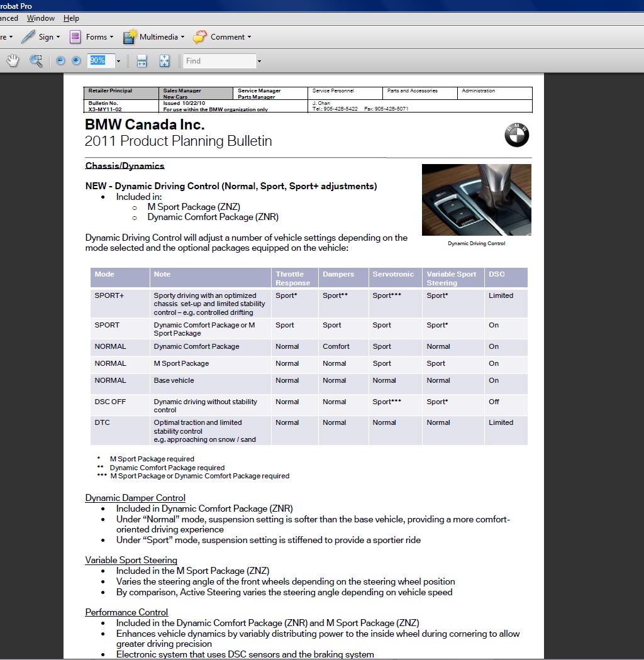The image size is (644, 660).
Task: Click the 90% zoom value field
Action: tap(101, 60)
